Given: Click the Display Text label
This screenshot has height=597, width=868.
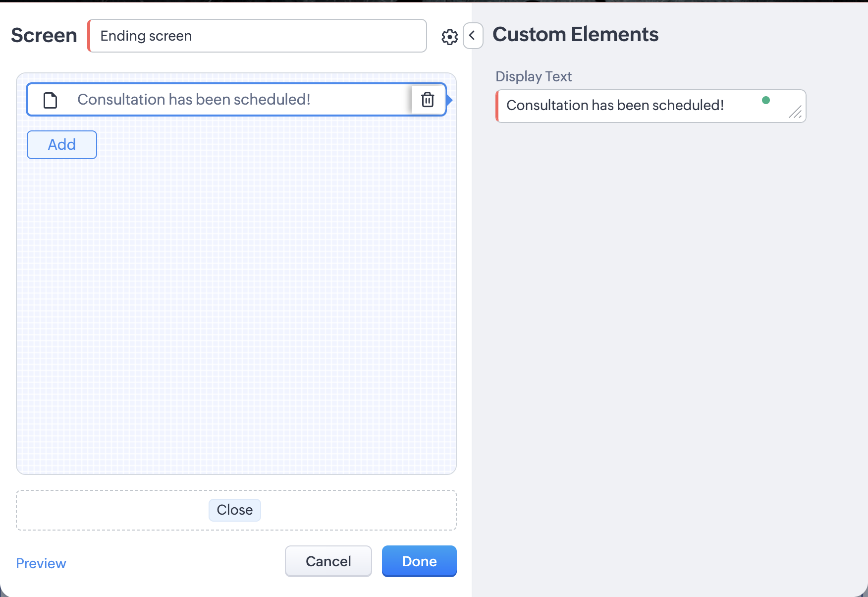Looking at the screenshot, I should (x=534, y=76).
